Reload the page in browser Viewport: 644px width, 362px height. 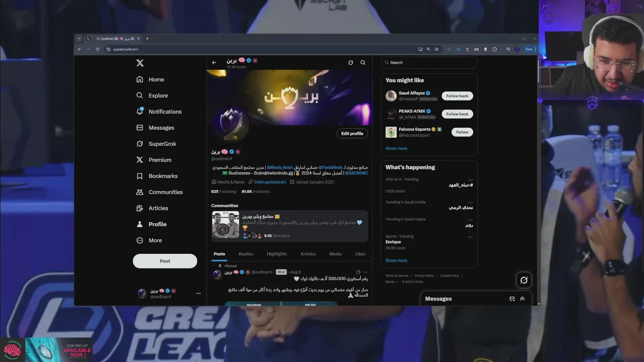pyautogui.click(x=98, y=49)
